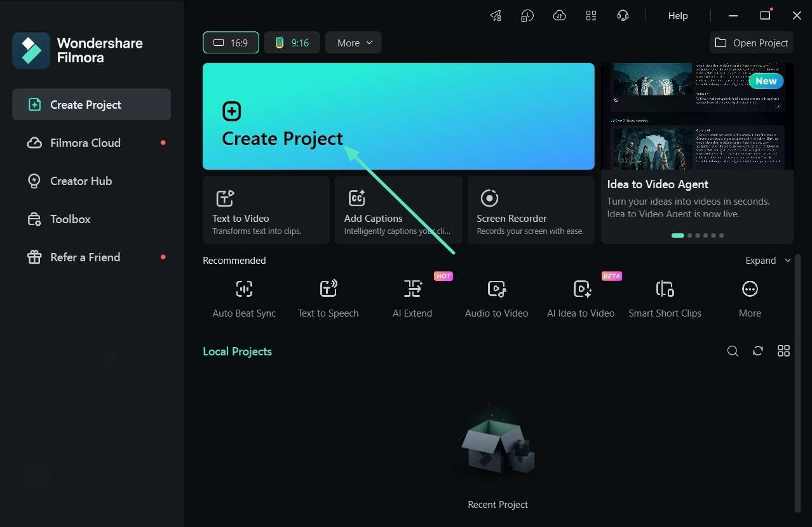Open the Screen Recorder card
The height and width of the screenshot is (527, 812).
coord(531,210)
